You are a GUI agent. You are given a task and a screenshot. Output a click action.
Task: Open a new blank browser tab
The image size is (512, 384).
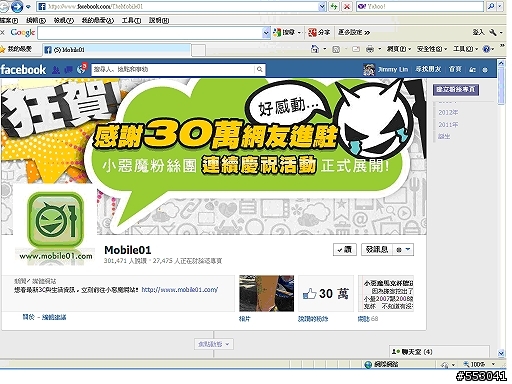tap(198, 50)
